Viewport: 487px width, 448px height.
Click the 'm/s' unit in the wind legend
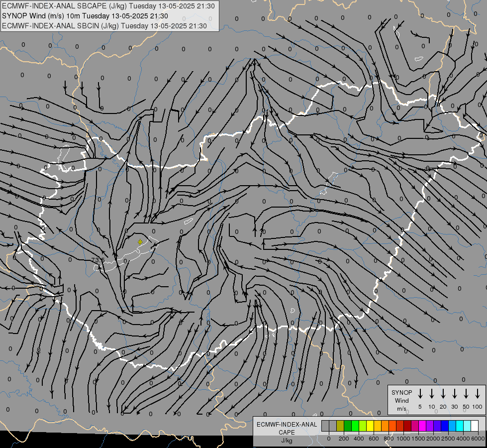[x=401, y=409]
